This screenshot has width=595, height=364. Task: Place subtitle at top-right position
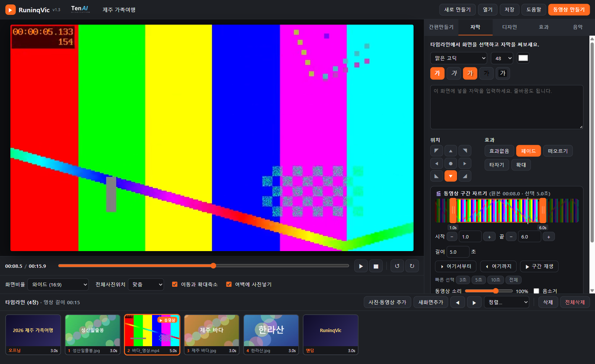465,151
